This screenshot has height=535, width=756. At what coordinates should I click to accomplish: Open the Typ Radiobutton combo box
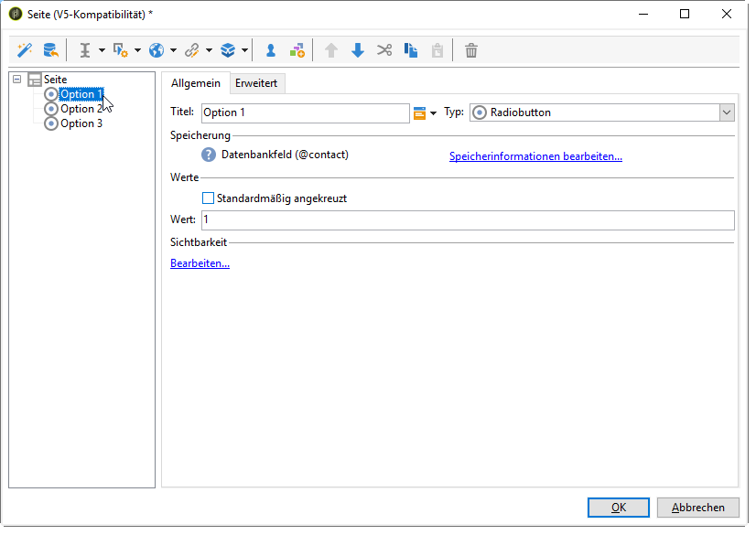pyautogui.click(x=602, y=112)
